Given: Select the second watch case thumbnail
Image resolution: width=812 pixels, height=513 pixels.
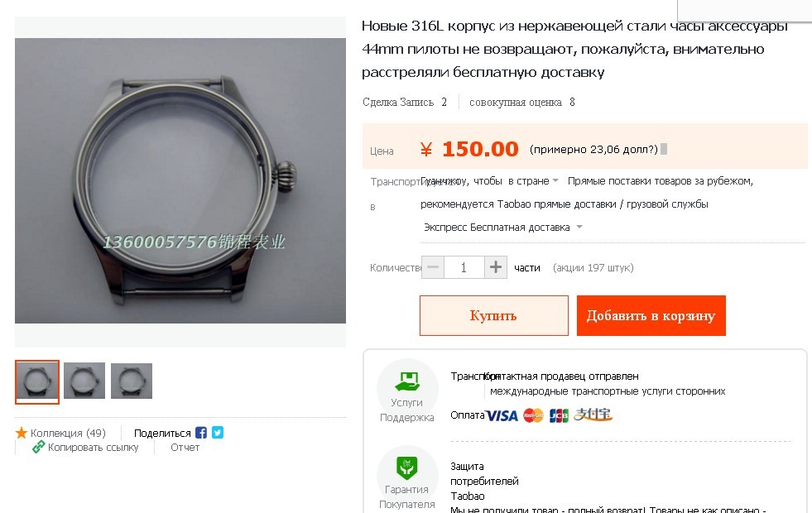Looking at the screenshot, I should coord(84,381).
